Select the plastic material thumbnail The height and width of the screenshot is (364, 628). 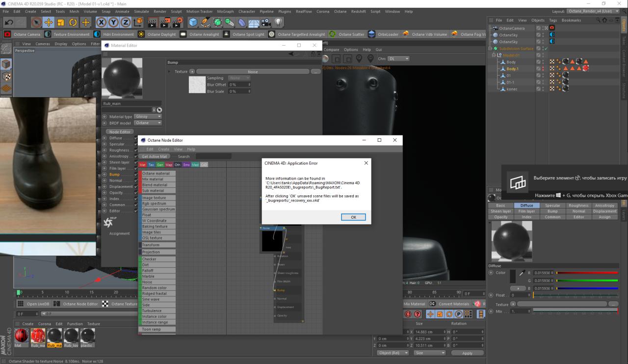click(87, 338)
